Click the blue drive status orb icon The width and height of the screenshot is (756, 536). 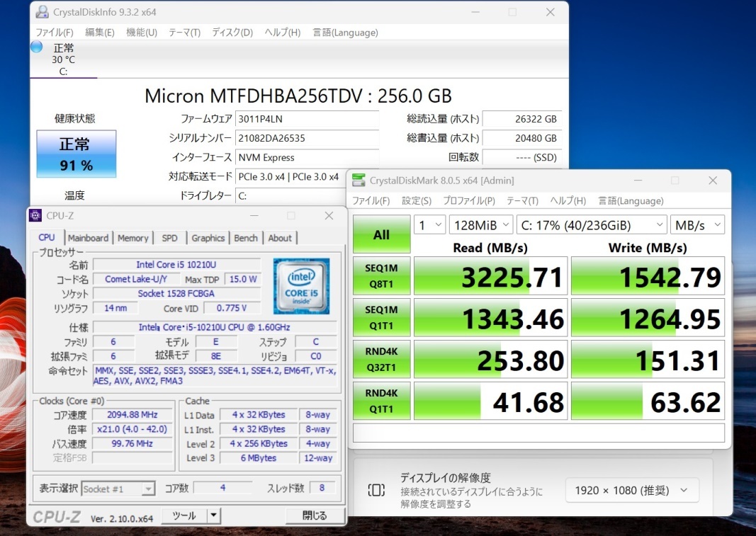(37, 47)
